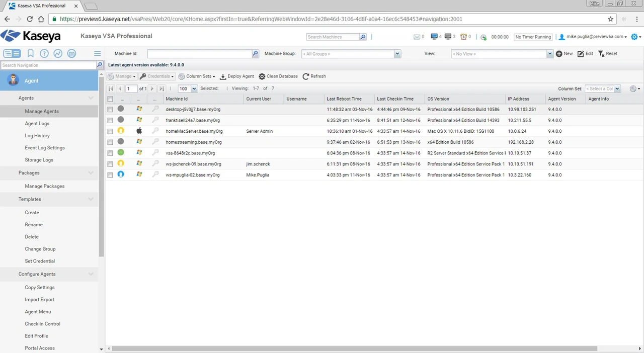The height and width of the screenshot is (353, 644).
Task: Click the Clean Database gear icon
Action: 262,76
